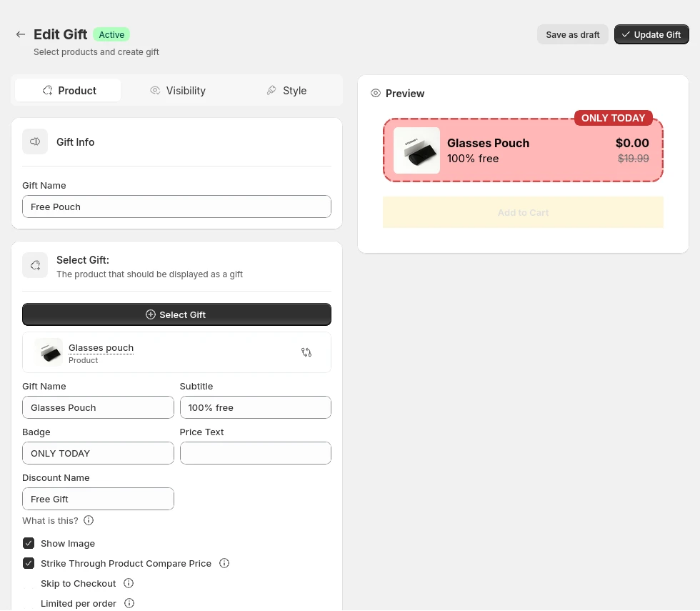This screenshot has height=611, width=700.
Task: Click the preview title Glasses Pouch
Action: pos(488,143)
